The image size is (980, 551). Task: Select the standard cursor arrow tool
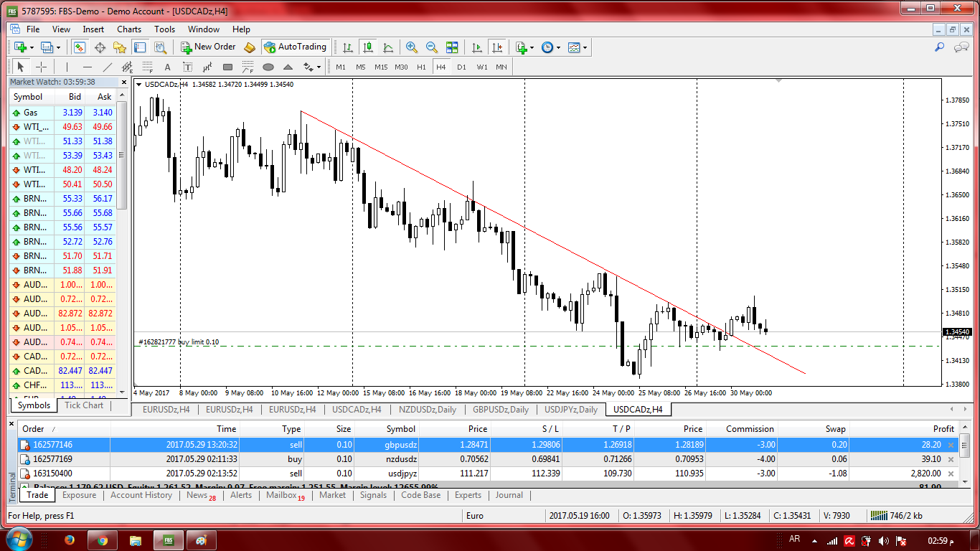pos(20,67)
